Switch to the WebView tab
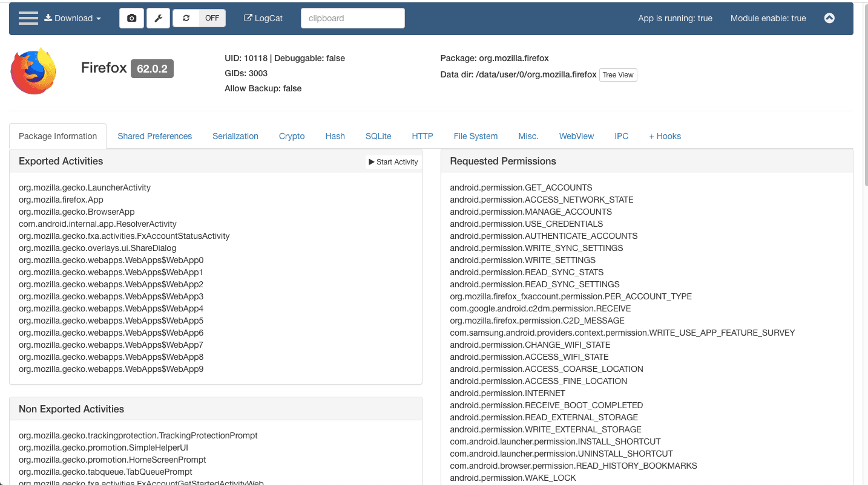 (x=576, y=136)
